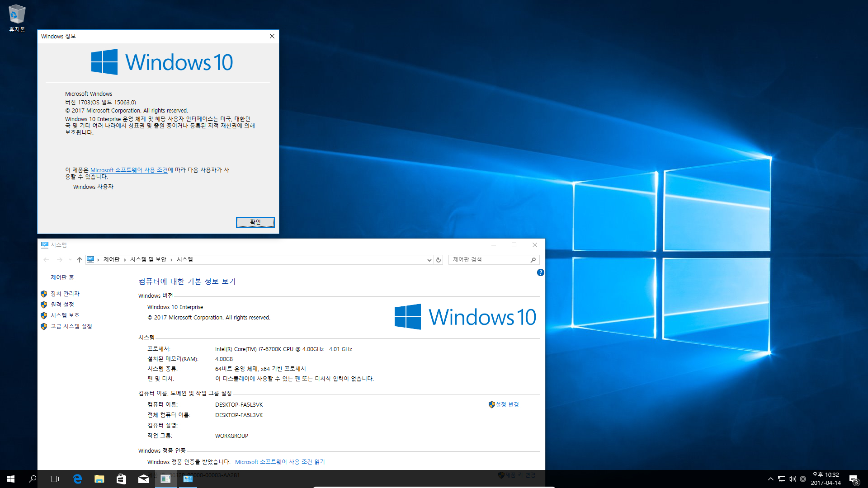Open the Microsoft 소프트웨어 사용 조건 link in the Windows 정보 dialog
Viewport: 868px width, 488px height.
(x=129, y=170)
